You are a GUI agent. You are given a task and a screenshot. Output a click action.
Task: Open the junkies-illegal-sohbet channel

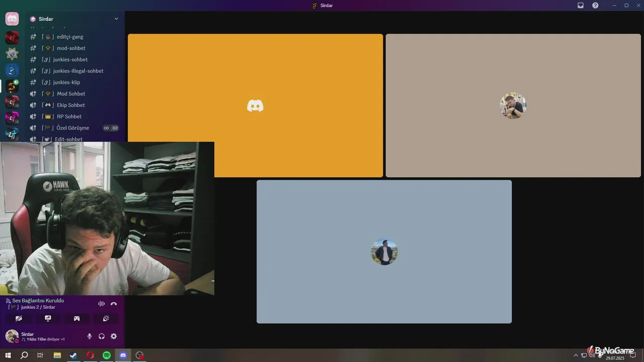coord(74,71)
